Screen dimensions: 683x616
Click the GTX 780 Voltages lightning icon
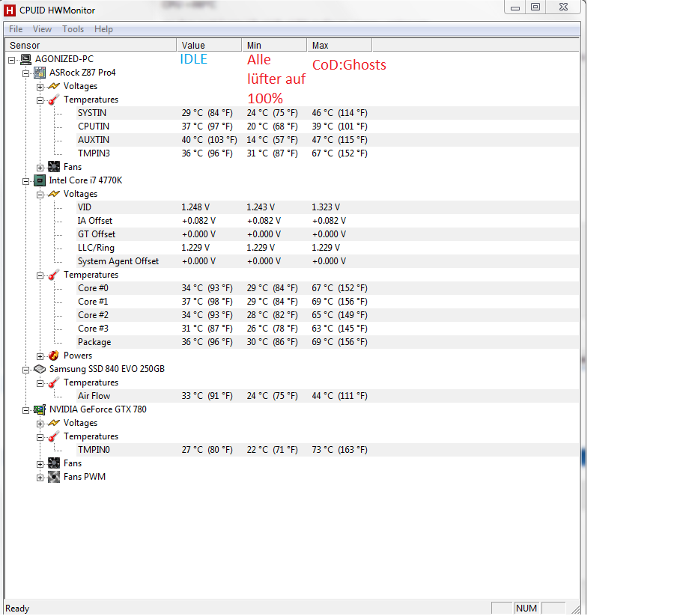click(54, 423)
